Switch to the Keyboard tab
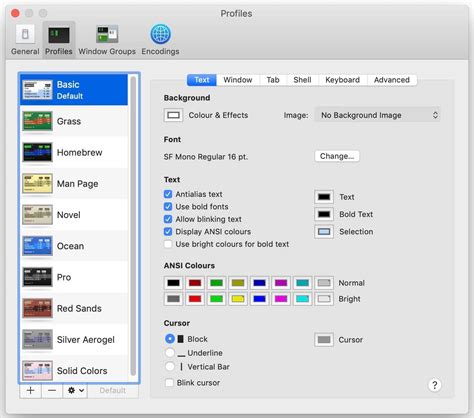Image resolution: width=474 pixels, height=418 pixels. click(342, 80)
